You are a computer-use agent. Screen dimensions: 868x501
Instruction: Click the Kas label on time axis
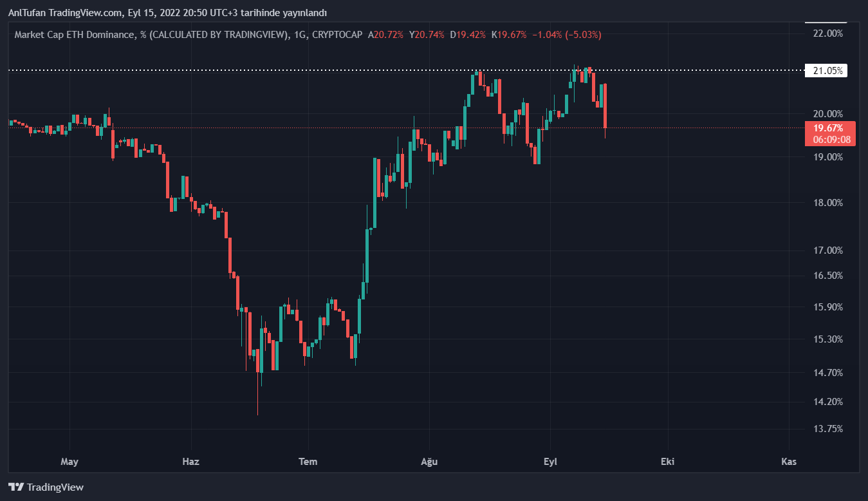789,462
